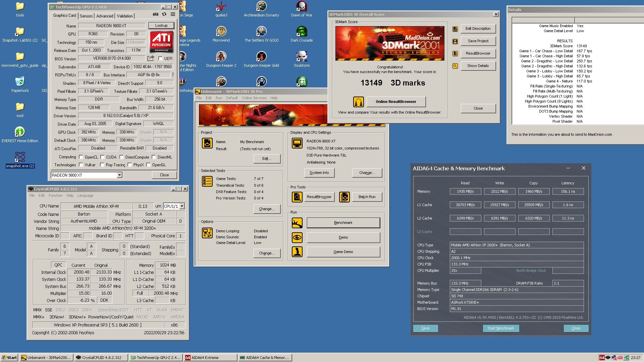Click the ResultBrowser magnifier icon under Pro Tools
644x362 pixels.
297,197
